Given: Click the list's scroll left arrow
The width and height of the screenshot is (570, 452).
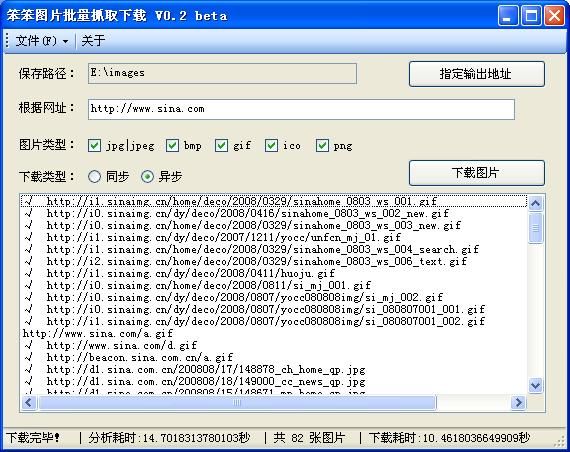Looking at the screenshot, I should tap(29, 402).
